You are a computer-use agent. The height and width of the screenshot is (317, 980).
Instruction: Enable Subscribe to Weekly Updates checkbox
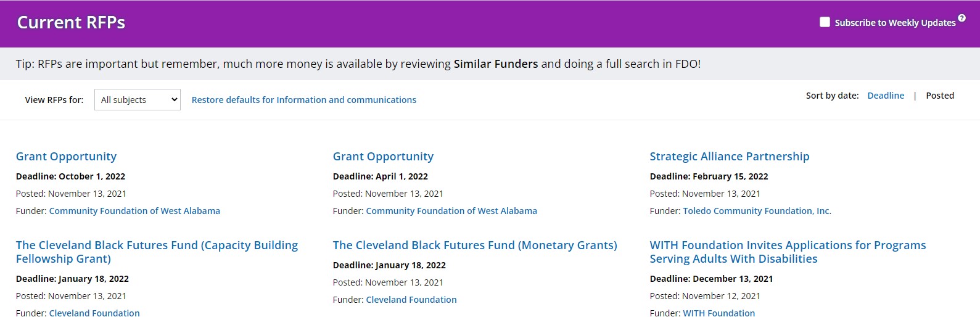[x=825, y=22]
